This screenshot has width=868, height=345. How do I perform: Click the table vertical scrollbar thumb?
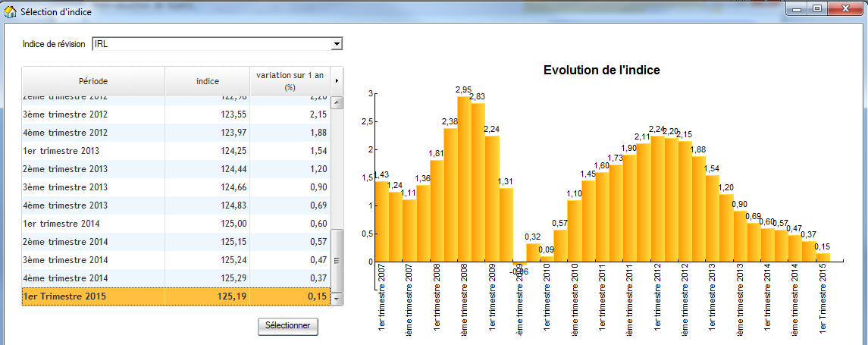coord(337,260)
